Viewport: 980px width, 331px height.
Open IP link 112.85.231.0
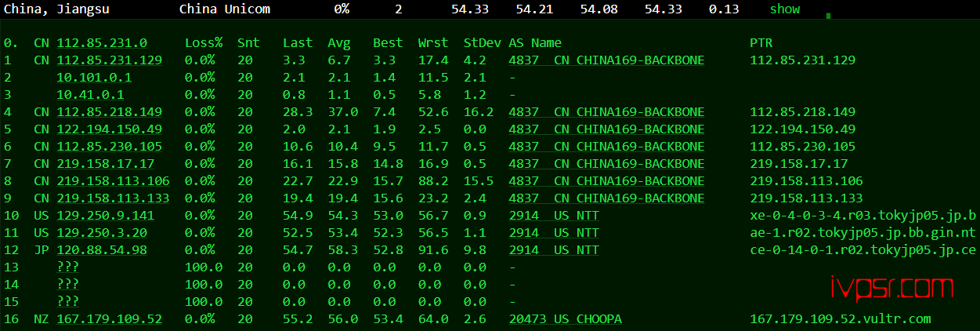[102, 42]
